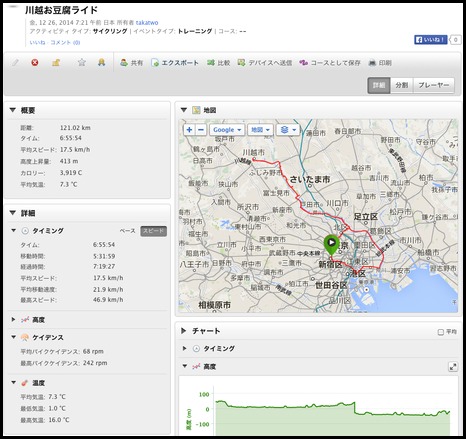Click the いいね like link under title
Viewport: 466px width, 439px height.
click(37, 43)
